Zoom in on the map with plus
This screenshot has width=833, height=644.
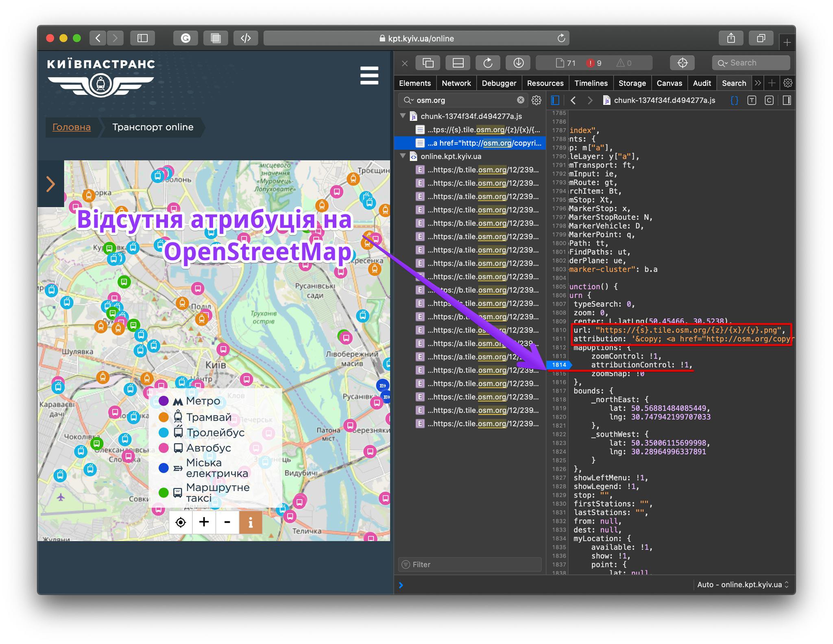(x=204, y=522)
